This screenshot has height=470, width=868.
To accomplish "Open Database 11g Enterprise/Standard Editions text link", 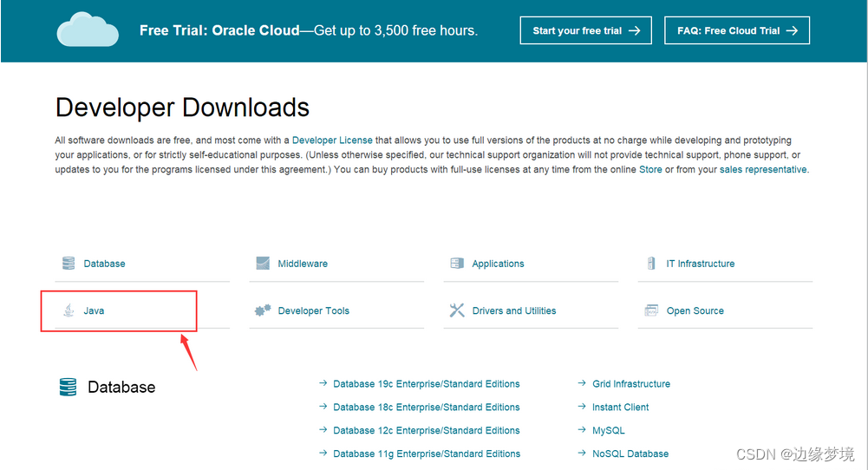I will (x=427, y=454).
